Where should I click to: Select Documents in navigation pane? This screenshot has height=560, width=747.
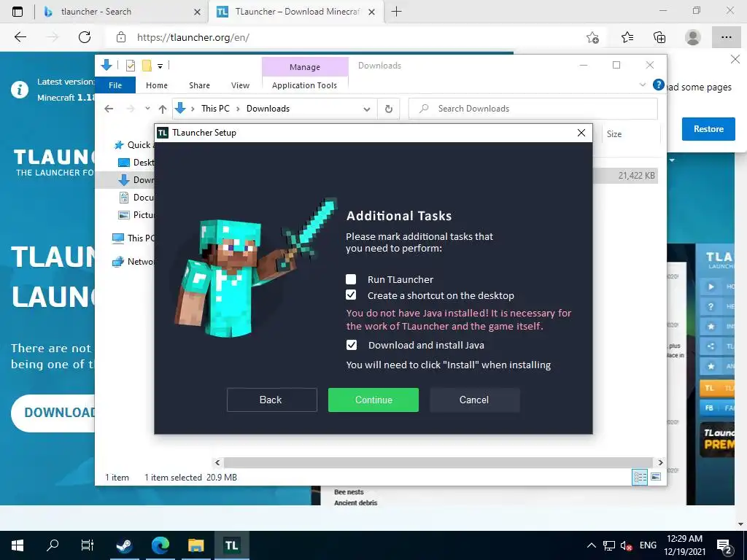pos(136,197)
